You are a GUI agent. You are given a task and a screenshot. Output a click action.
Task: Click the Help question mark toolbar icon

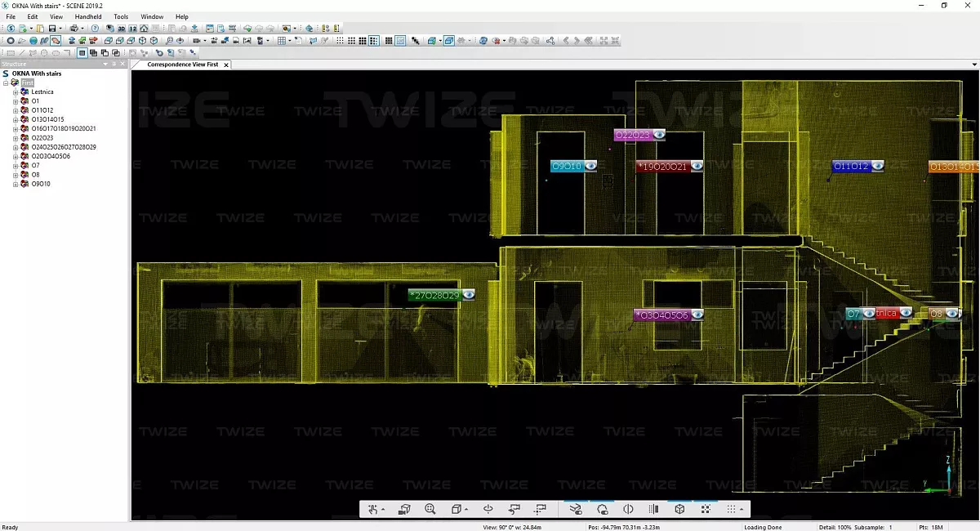point(95,29)
